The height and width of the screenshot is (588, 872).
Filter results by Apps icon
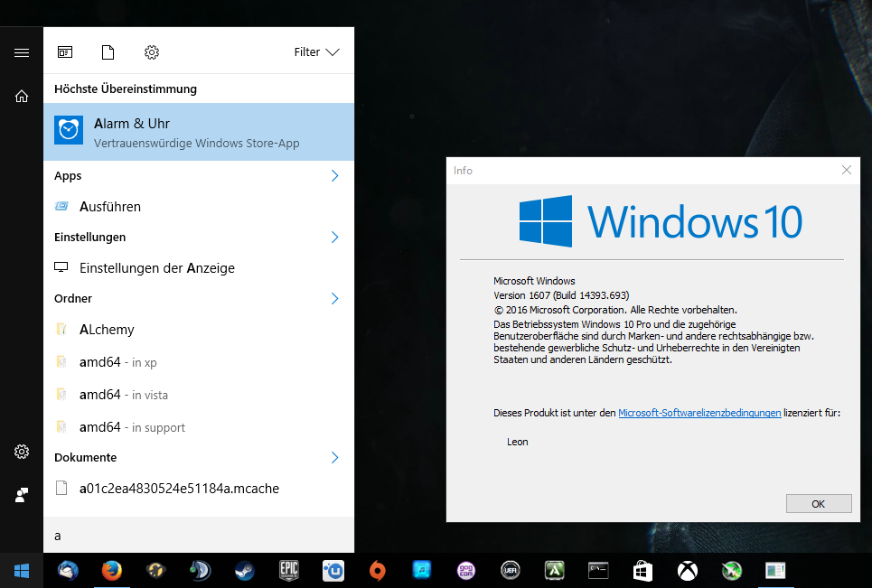pyautogui.click(x=65, y=52)
